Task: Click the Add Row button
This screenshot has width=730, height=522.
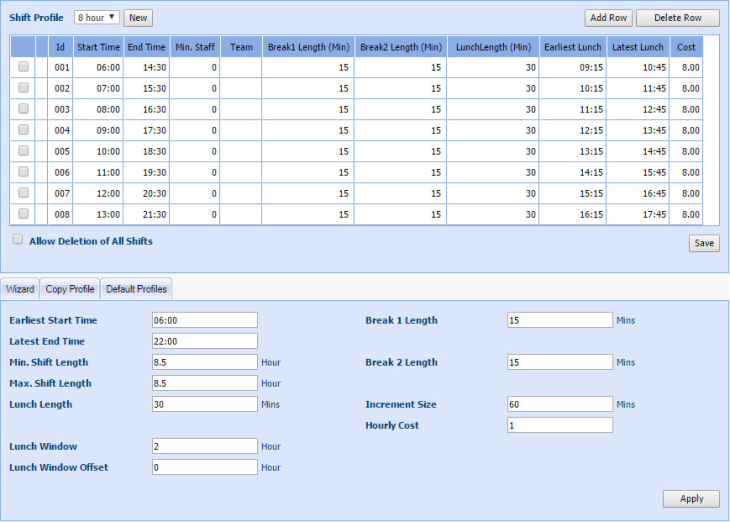Action: 608,18
